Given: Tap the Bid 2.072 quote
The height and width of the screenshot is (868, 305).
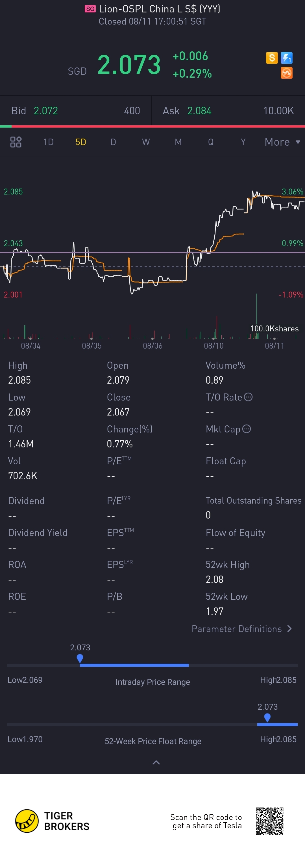Looking at the screenshot, I should [x=35, y=111].
